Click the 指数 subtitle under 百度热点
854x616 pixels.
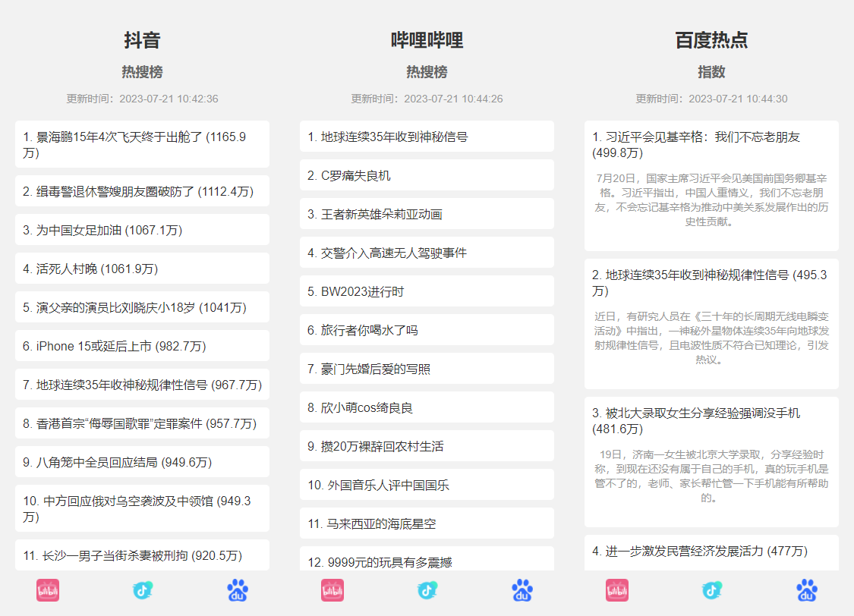[x=711, y=72]
